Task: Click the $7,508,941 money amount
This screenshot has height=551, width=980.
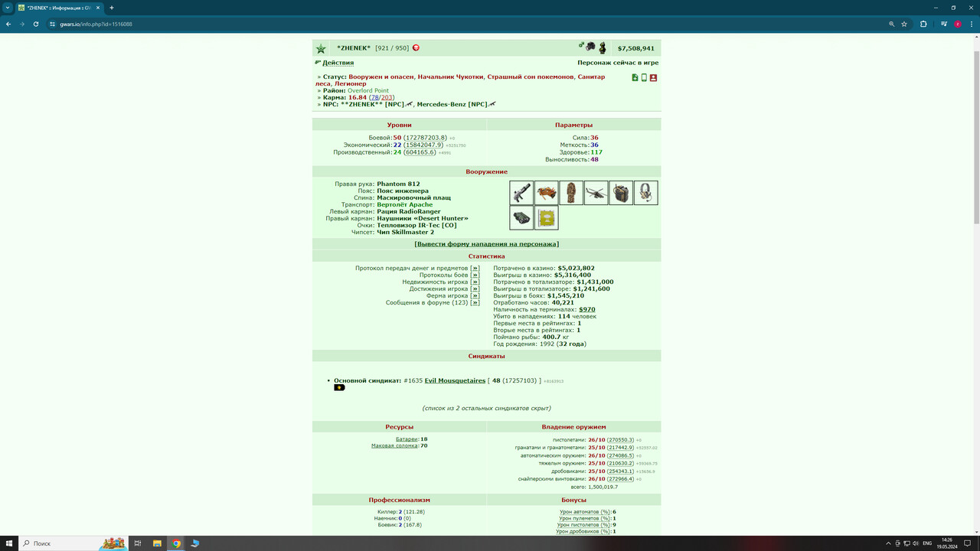Action: (x=636, y=48)
